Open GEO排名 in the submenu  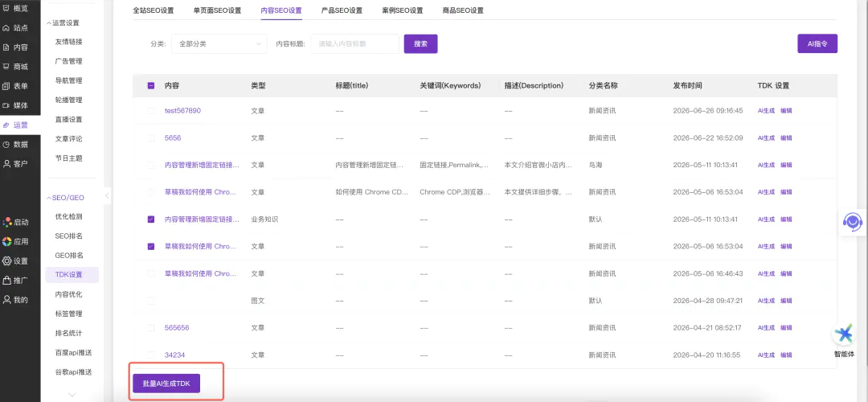[69, 255]
